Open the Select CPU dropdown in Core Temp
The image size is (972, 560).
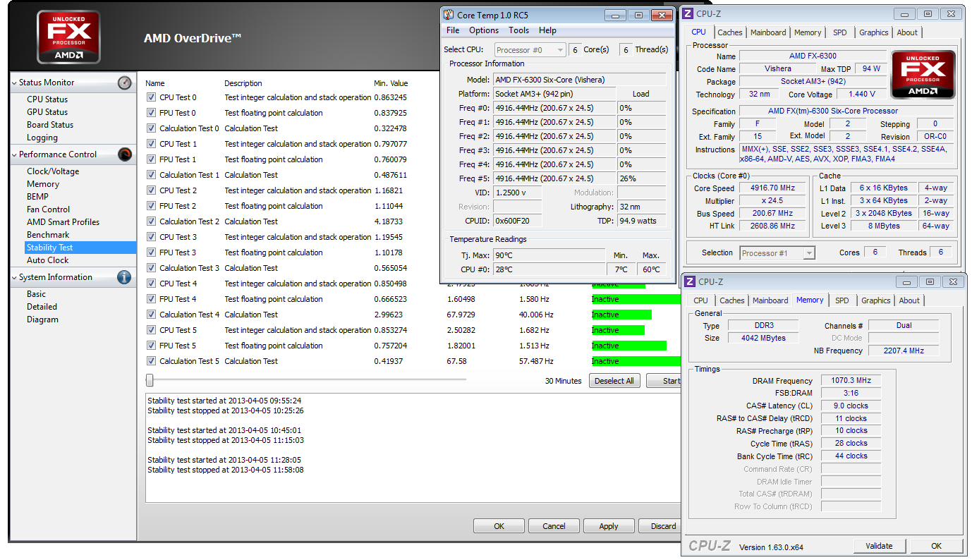click(530, 50)
